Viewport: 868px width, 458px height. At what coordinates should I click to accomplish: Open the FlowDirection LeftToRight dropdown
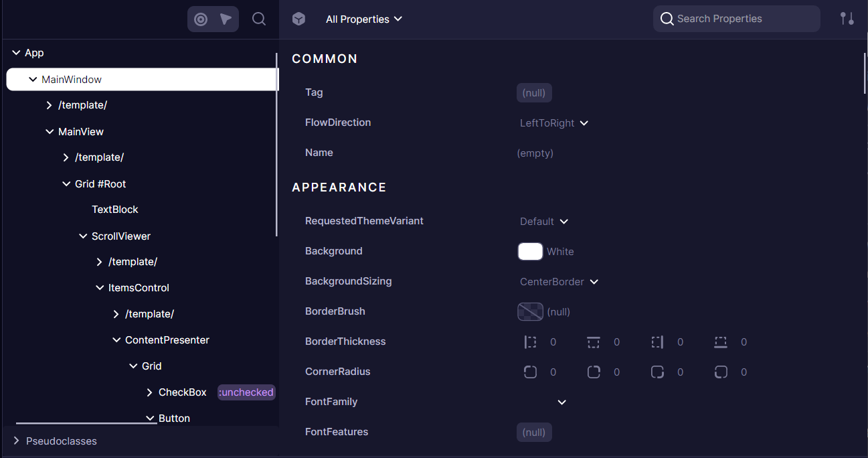coord(553,123)
